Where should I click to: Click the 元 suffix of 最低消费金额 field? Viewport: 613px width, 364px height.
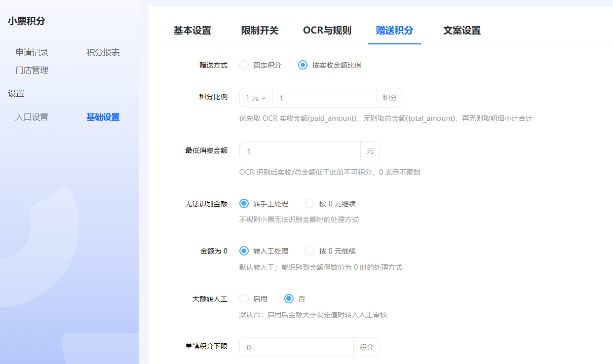pos(370,151)
